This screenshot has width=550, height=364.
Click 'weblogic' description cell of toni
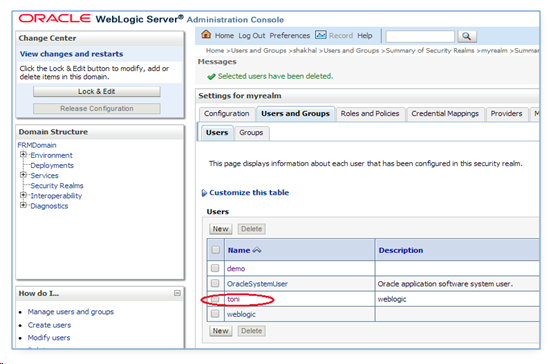(391, 299)
